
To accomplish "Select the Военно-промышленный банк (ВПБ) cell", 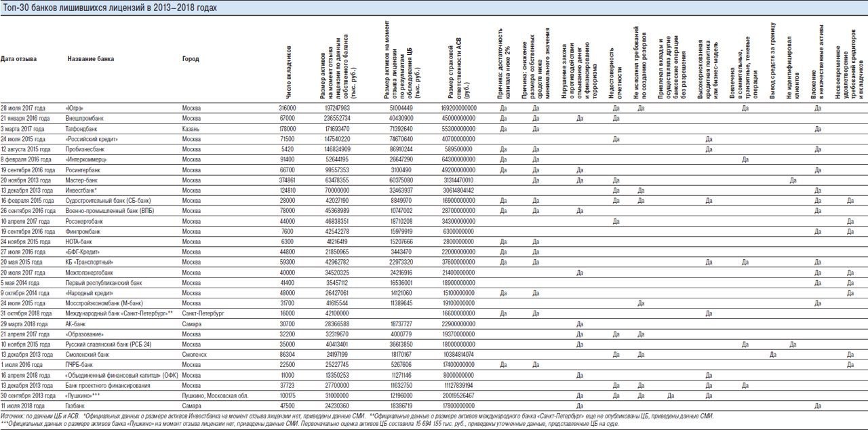I will 109,211.
